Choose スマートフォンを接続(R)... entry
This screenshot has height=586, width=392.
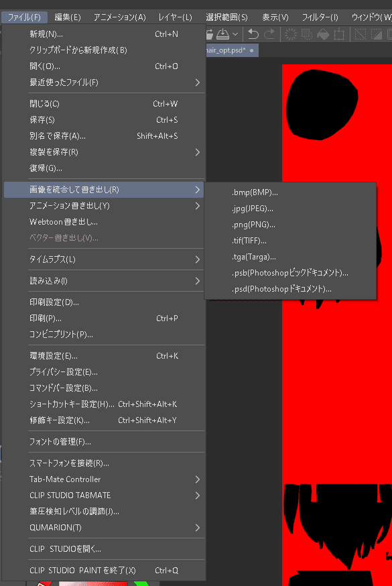(x=104, y=463)
